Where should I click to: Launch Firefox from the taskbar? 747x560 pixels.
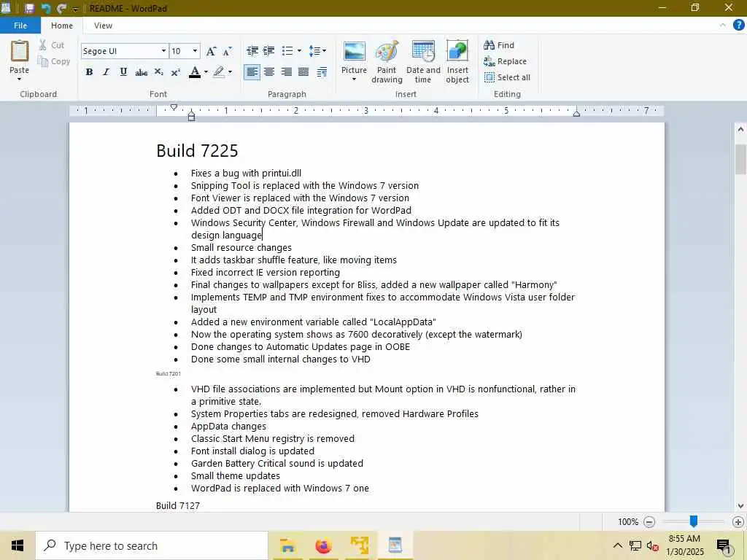(x=323, y=545)
